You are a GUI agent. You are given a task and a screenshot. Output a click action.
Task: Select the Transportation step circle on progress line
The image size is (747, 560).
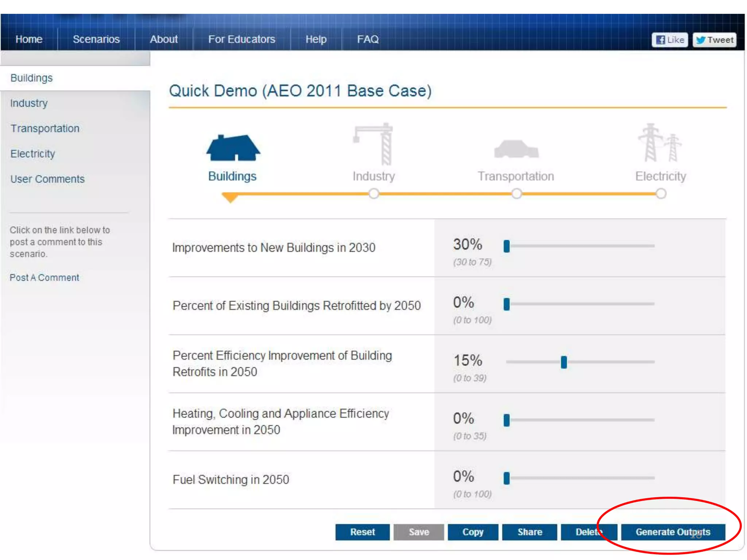pyautogui.click(x=516, y=194)
